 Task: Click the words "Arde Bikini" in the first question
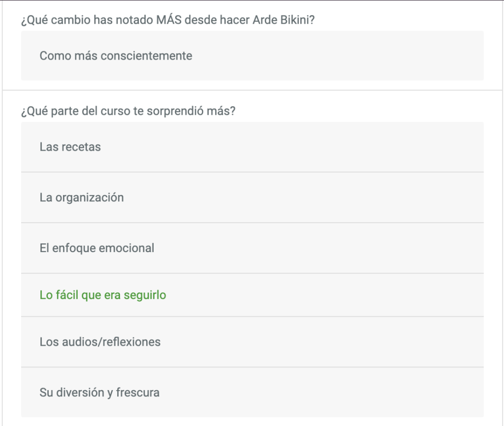(x=282, y=20)
